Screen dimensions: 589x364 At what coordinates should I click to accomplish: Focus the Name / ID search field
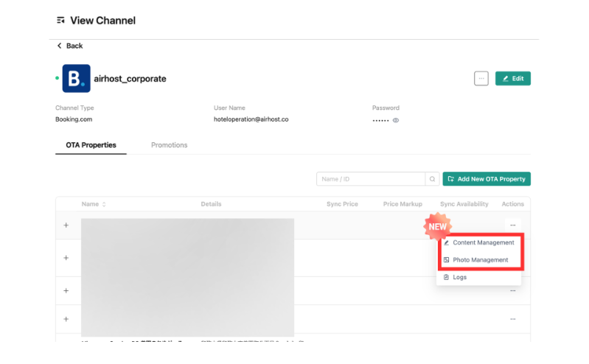[371, 179]
